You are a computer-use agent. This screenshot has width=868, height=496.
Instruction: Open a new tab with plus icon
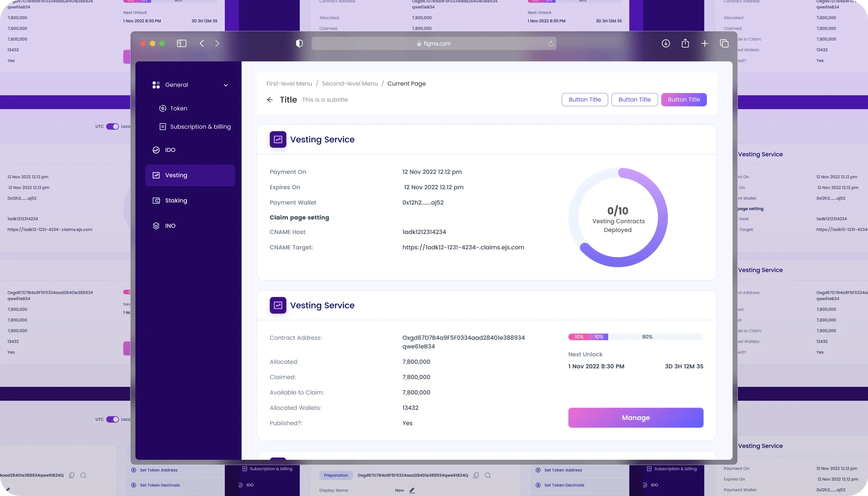coord(705,43)
